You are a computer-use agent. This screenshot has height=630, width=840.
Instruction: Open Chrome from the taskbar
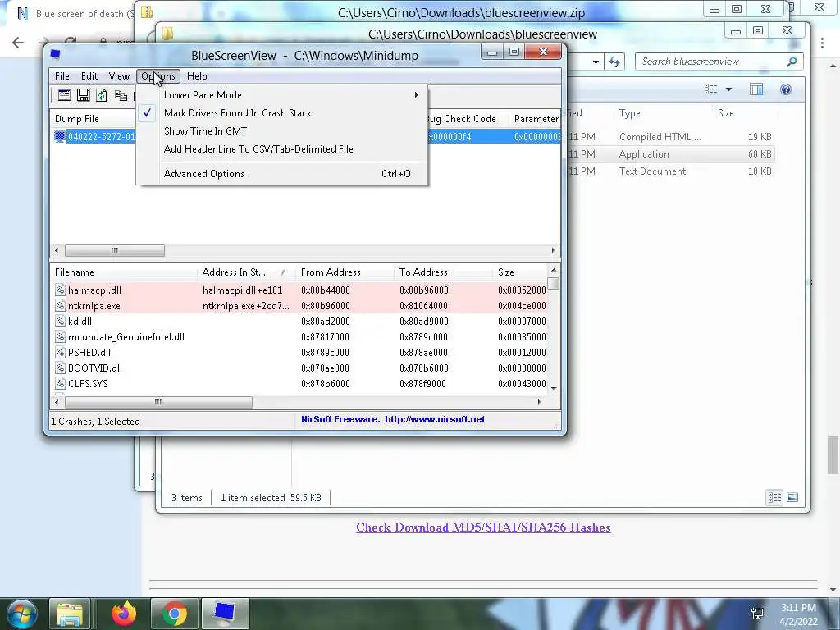pyautogui.click(x=174, y=614)
